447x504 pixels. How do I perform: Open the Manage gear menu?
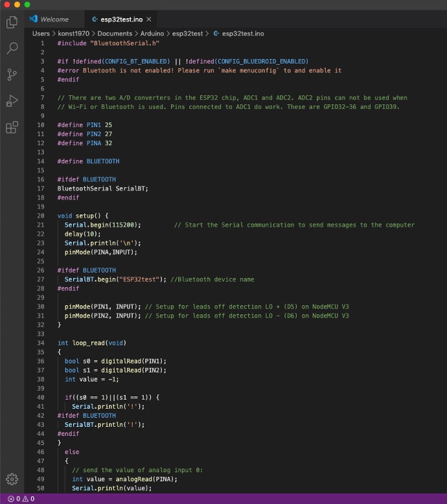click(12, 479)
